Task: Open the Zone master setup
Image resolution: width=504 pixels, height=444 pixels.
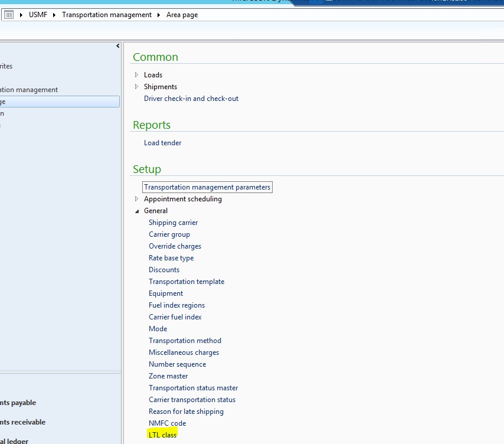Action: 168,376
